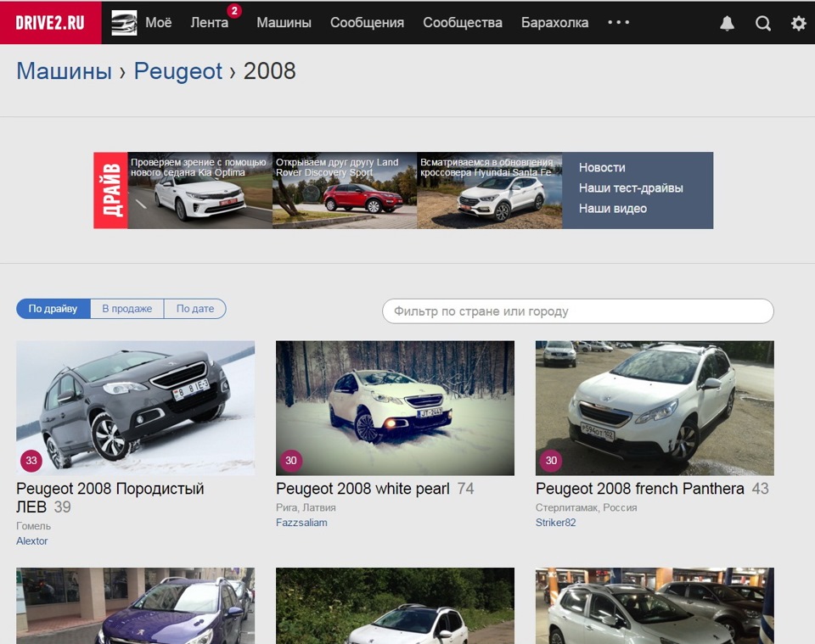The height and width of the screenshot is (644, 815).
Task: Open the Hyundai Santa Fe article banner
Action: 490,191
